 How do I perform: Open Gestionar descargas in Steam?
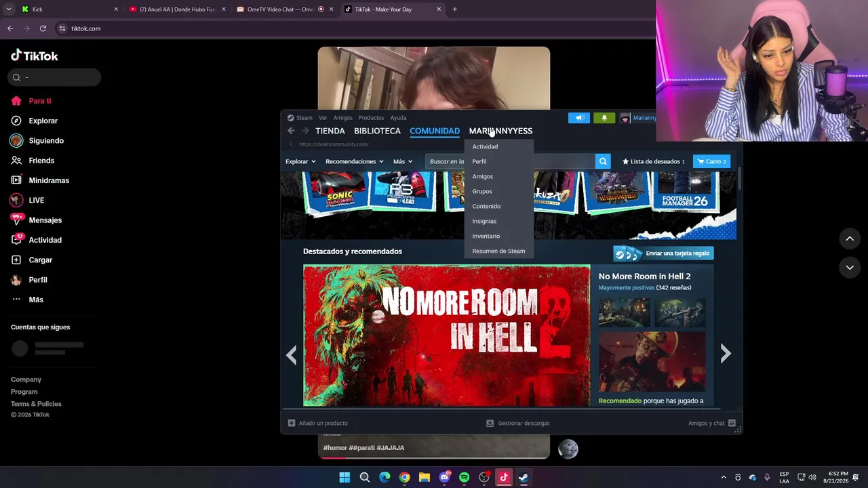518,423
